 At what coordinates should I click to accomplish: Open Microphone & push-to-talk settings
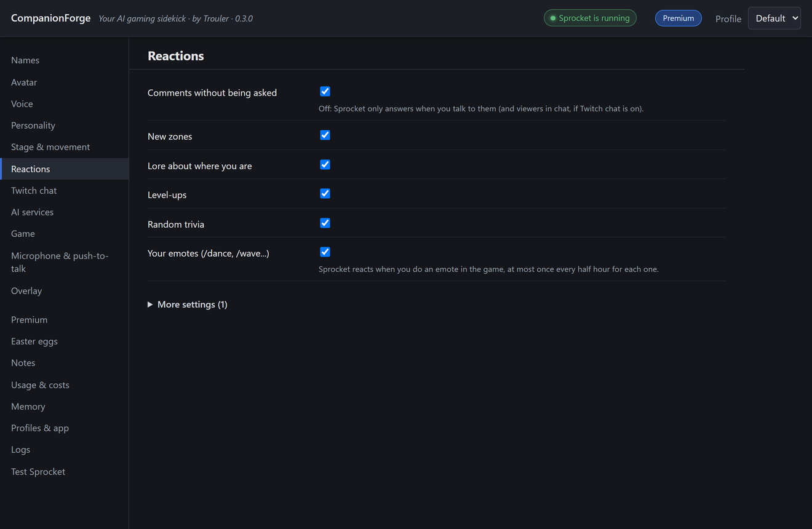(x=64, y=262)
